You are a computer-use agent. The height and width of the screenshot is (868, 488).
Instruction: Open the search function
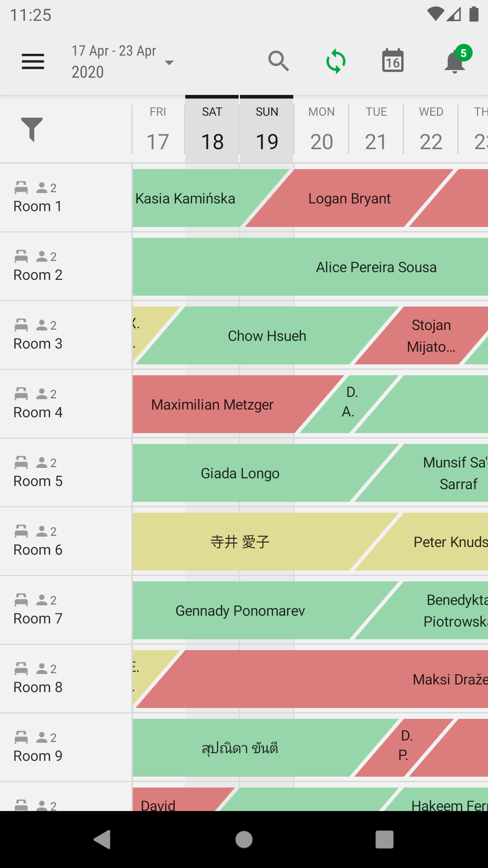click(x=278, y=61)
